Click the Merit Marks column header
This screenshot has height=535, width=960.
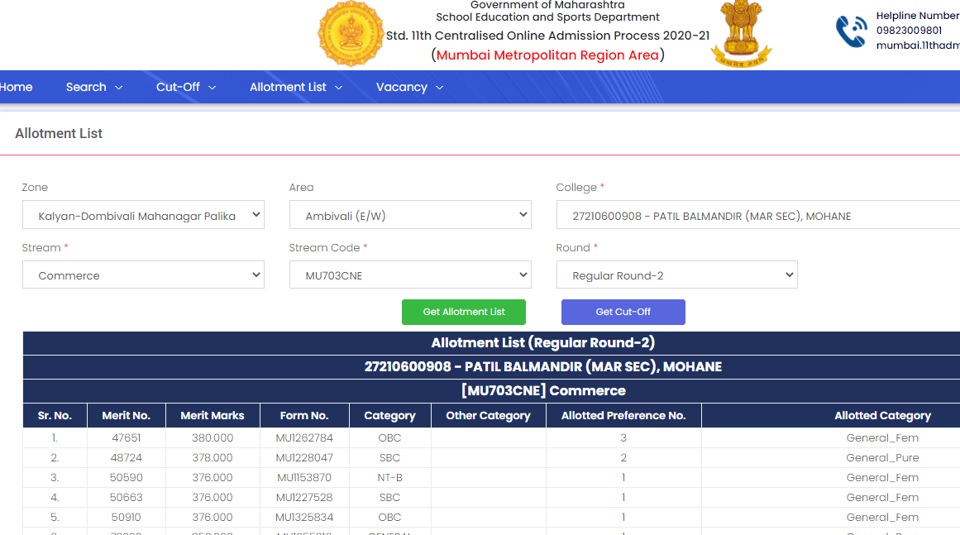click(x=213, y=416)
